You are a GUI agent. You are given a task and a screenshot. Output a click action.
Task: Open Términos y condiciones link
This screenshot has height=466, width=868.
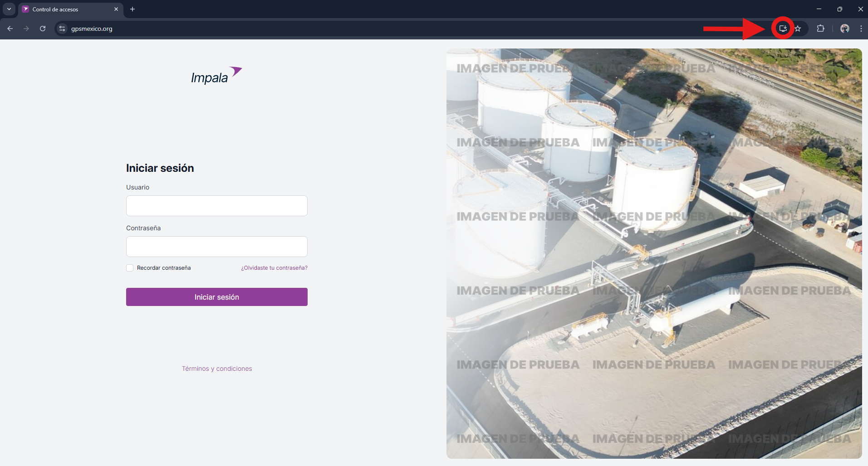coord(217,369)
